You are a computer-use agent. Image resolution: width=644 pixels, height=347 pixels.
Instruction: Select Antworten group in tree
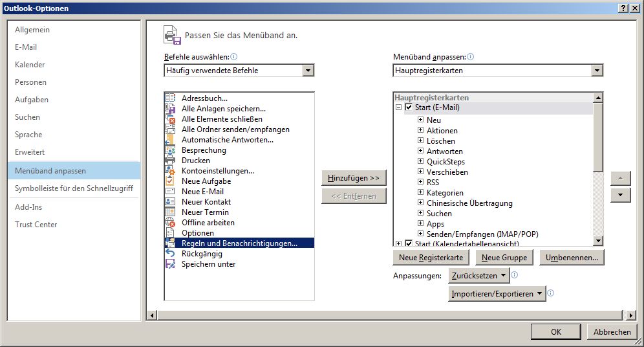click(444, 151)
